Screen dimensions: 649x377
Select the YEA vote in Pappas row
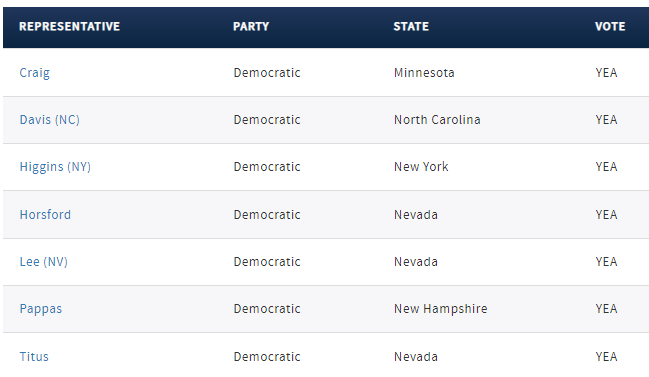coord(606,309)
